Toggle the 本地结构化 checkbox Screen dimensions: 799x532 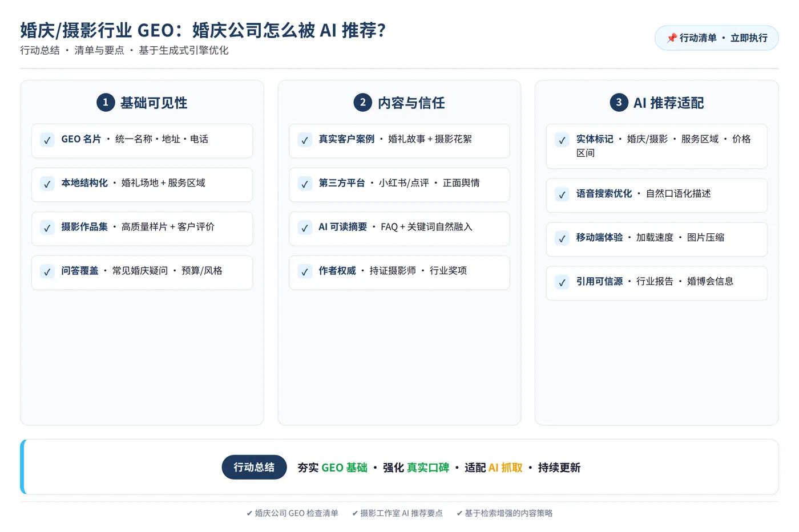pos(47,184)
